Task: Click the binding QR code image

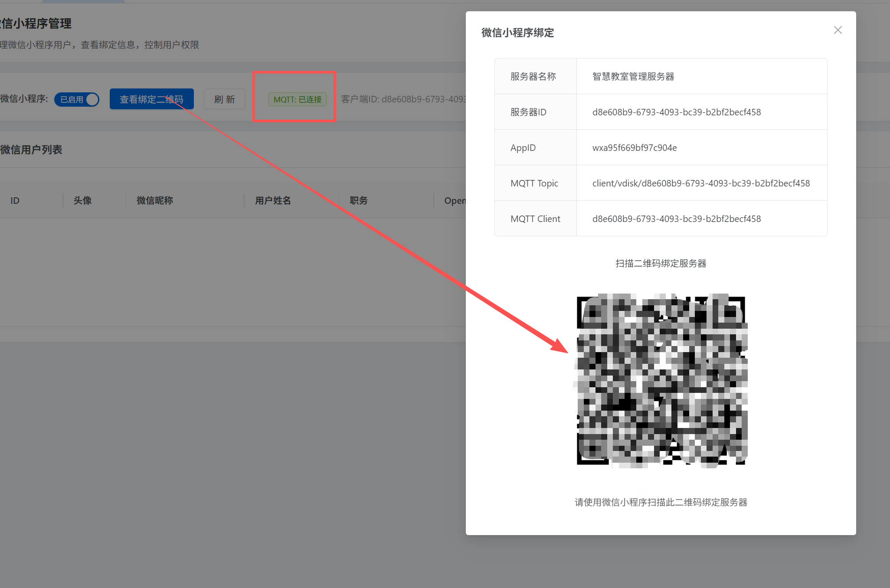Action: point(661,380)
